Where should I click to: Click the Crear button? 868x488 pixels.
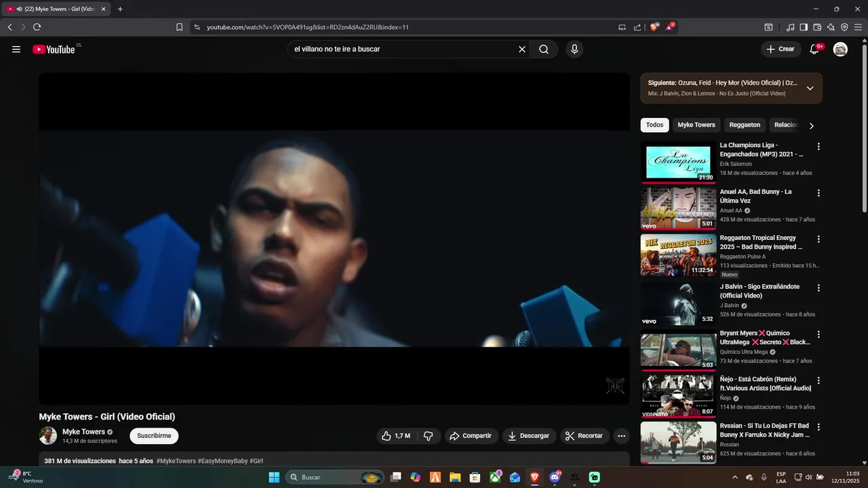click(x=781, y=49)
